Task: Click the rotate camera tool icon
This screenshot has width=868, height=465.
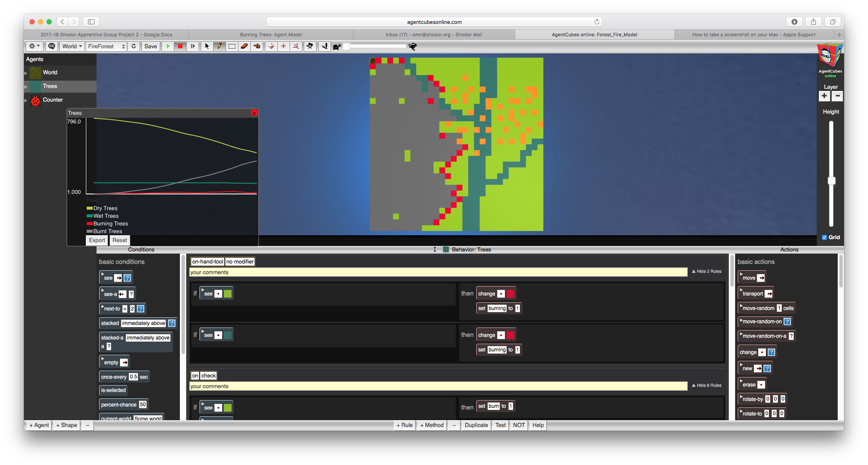Action: click(271, 46)
